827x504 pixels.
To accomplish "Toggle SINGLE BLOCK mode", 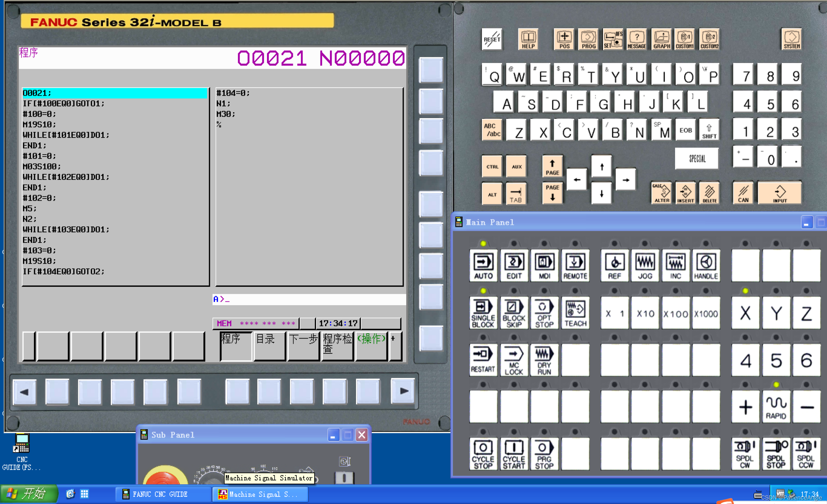I will tap(483, 313).
